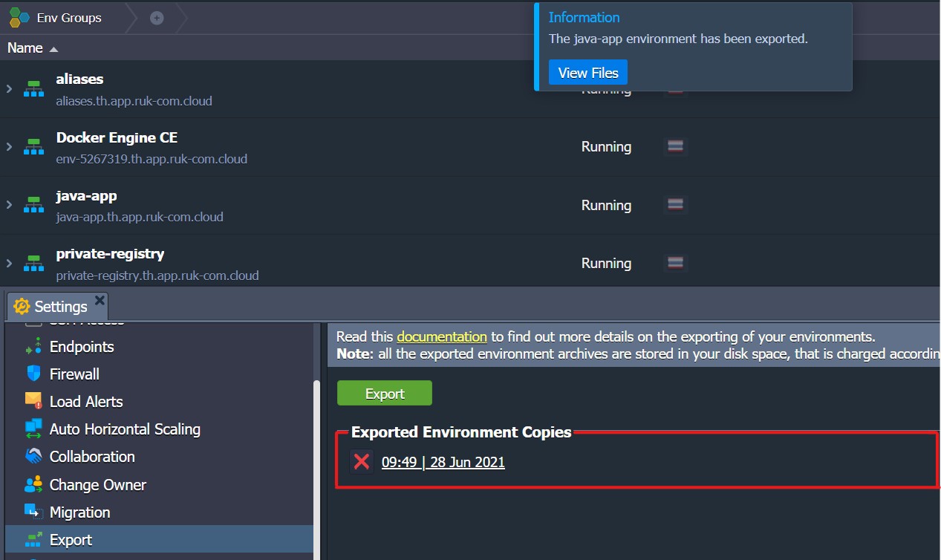Select Export settings section

[x=159, y=540]
